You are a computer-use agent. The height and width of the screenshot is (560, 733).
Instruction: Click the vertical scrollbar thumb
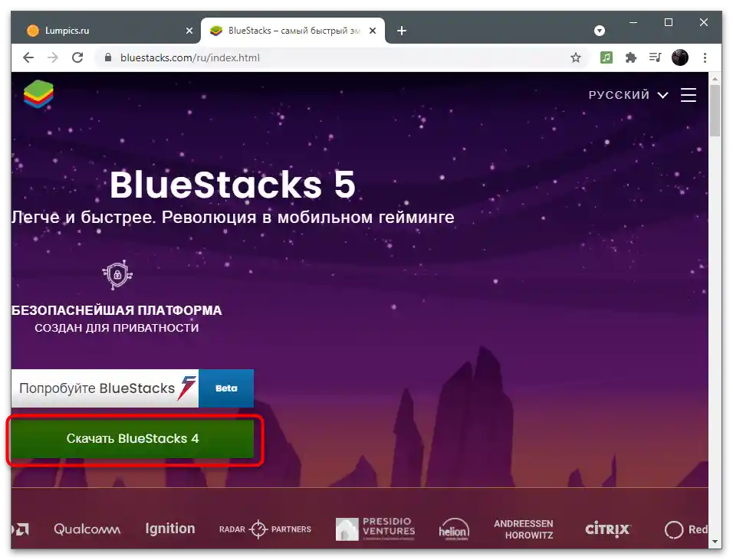(x=715, y=110)
